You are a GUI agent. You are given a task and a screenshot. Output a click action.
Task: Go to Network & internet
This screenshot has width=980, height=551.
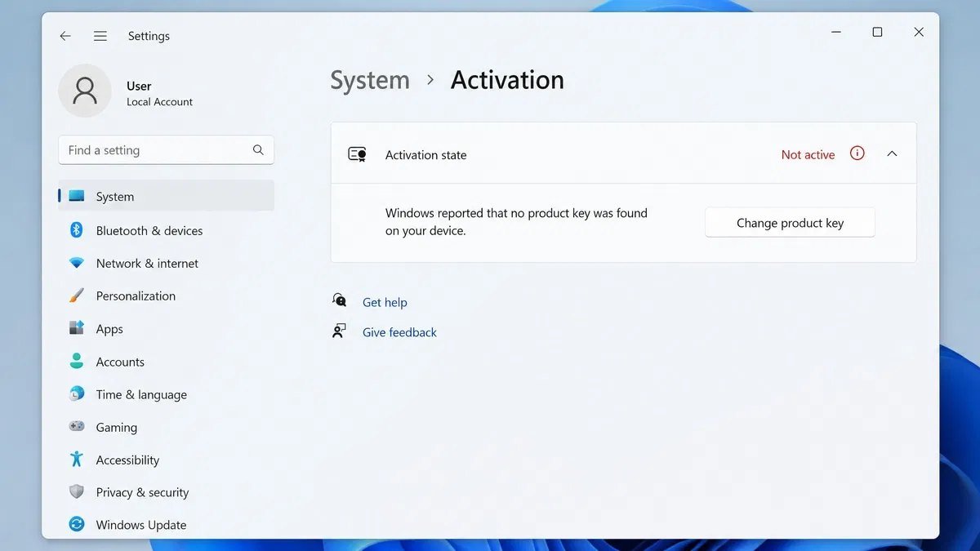click(x=166, y=263)
